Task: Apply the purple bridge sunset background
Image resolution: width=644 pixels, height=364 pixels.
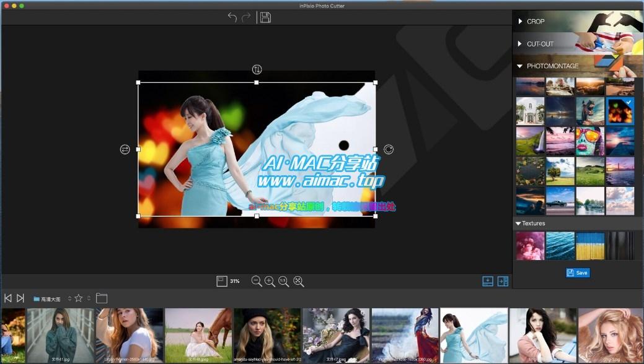Action: click(620, 171)
